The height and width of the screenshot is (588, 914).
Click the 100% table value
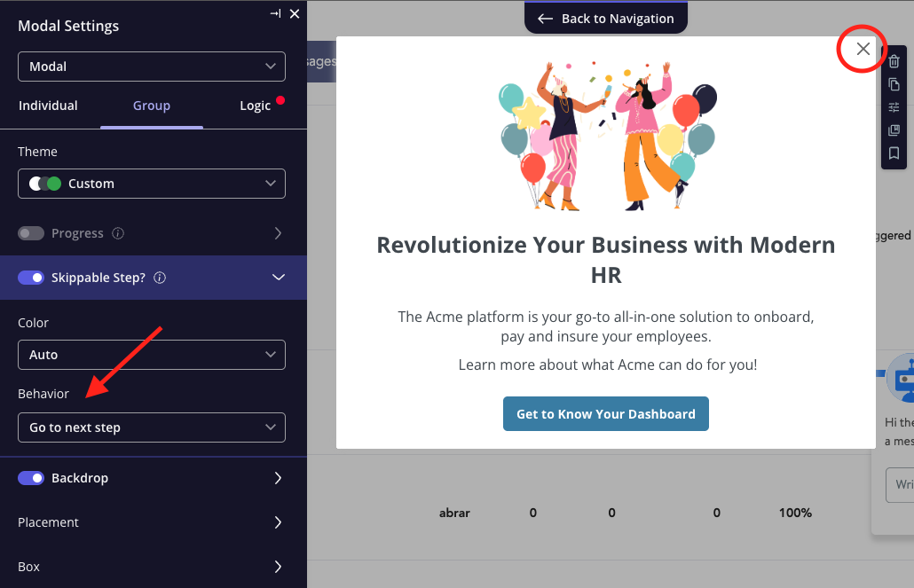pos(795,513)
